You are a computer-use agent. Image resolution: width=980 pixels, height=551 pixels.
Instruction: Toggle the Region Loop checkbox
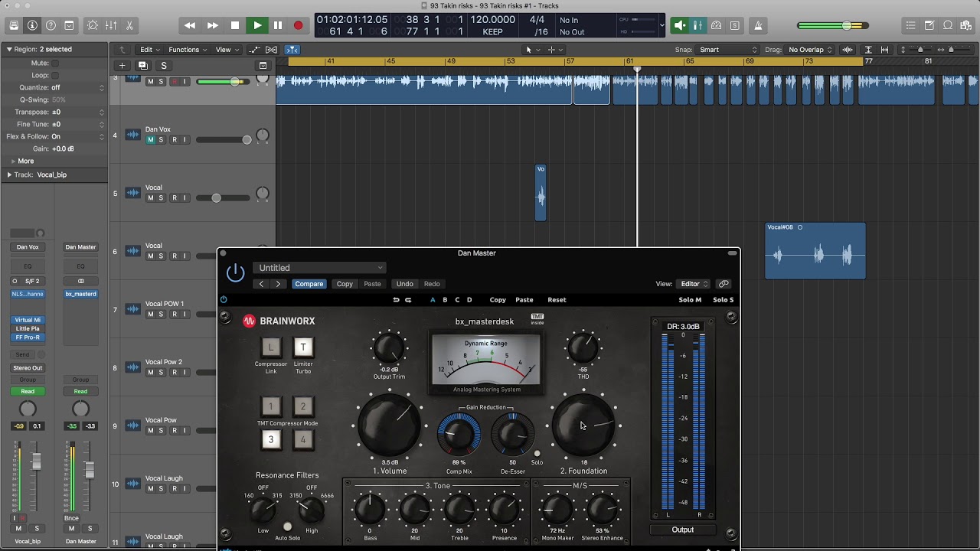coord(55,76)
